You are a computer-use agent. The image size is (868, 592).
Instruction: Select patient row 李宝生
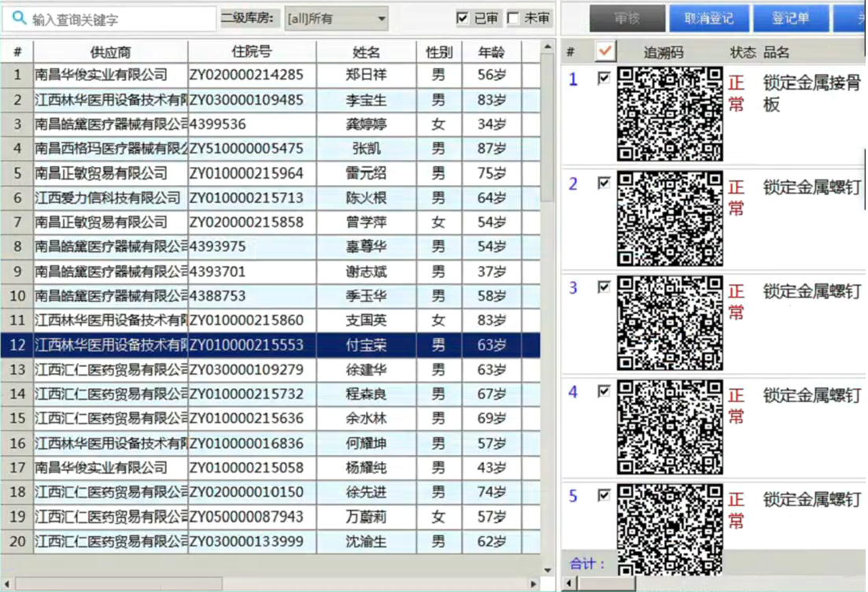pyautogui.click(x=271, y=100)
